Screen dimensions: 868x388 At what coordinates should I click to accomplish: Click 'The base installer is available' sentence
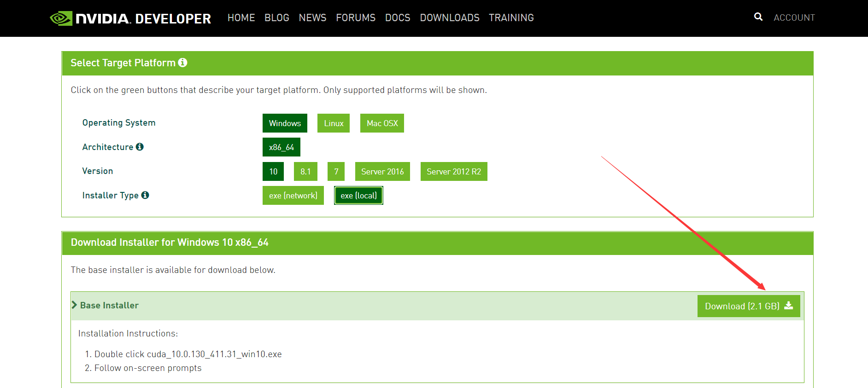click(173, 270)
